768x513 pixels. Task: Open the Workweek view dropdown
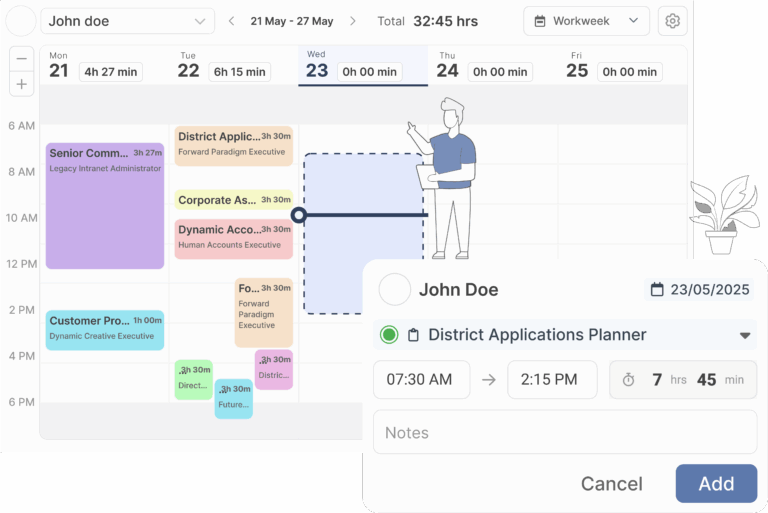point(586,21)
